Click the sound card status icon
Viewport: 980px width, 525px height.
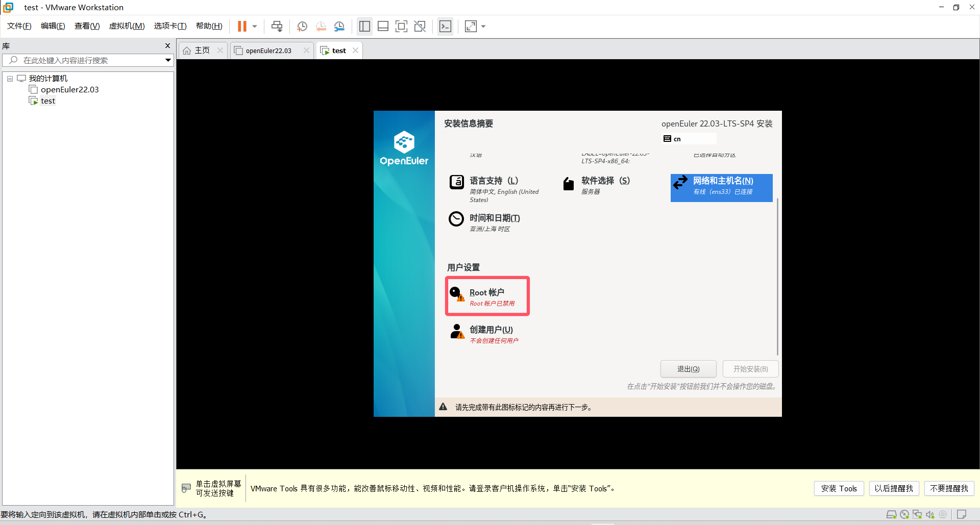click(x=930, y=515)
